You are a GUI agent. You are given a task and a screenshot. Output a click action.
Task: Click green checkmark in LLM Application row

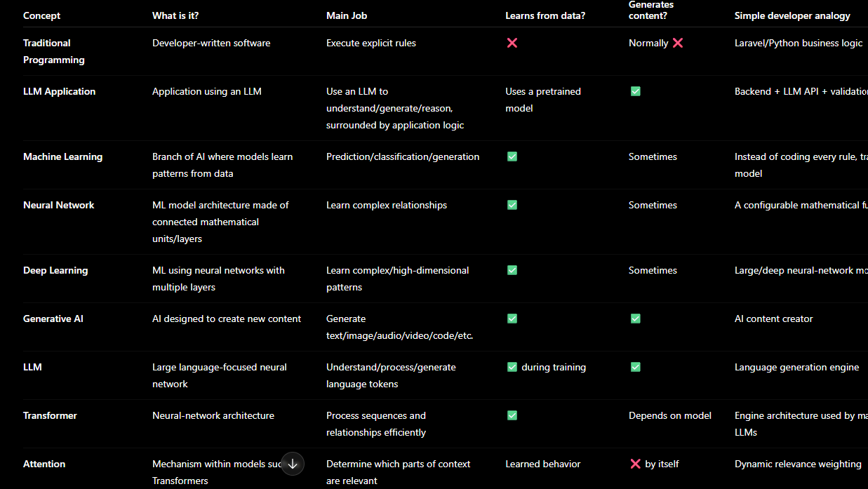click(636, 91)
